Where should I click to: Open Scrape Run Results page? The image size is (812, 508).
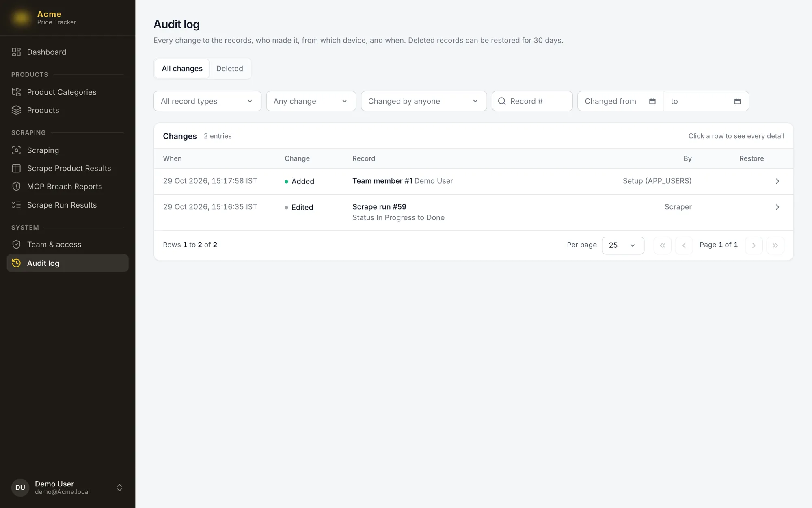(68, 205)
